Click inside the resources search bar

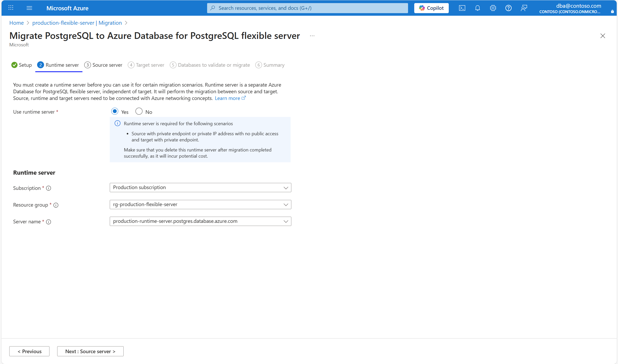[x=307, y=8]
